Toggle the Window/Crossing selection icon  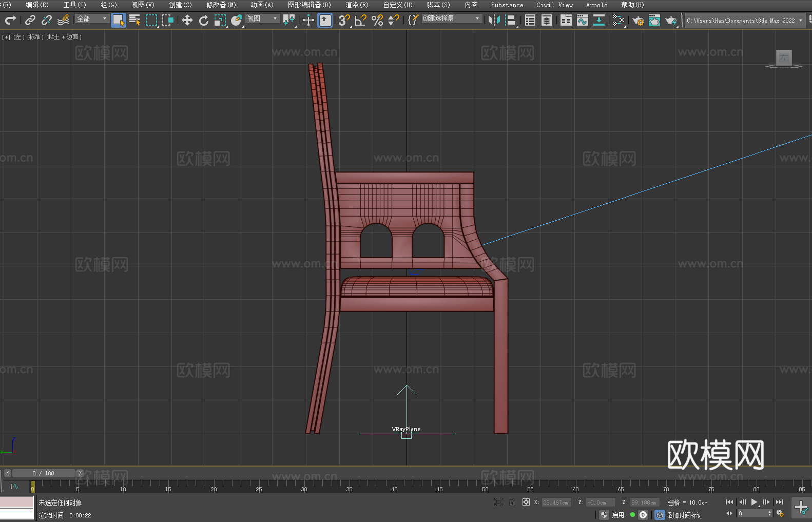click(x=168, y=20)
